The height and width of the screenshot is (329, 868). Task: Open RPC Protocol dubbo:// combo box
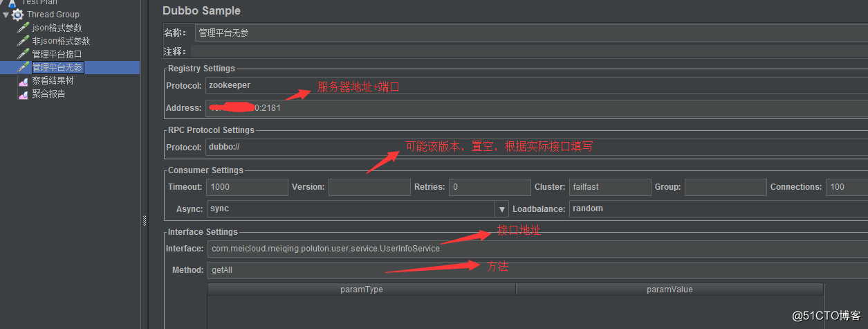coord(537,148)
